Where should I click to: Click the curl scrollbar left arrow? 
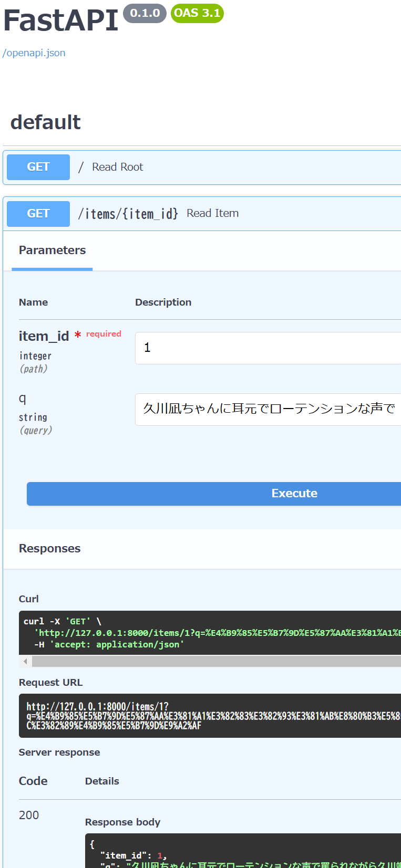(25, 661)
